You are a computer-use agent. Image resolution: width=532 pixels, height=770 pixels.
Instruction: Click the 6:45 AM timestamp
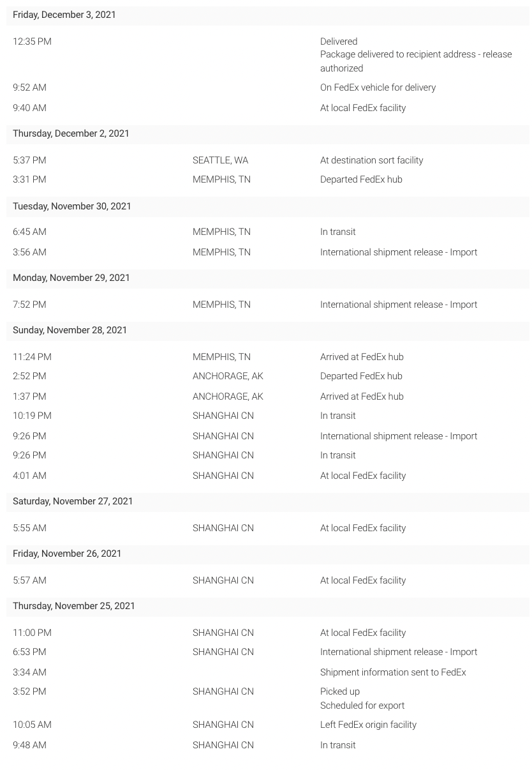(x=29, y=232)
